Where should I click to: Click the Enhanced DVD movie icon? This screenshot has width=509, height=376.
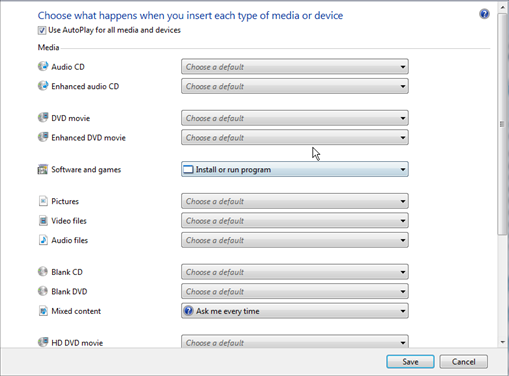click(x=43, y=137)
